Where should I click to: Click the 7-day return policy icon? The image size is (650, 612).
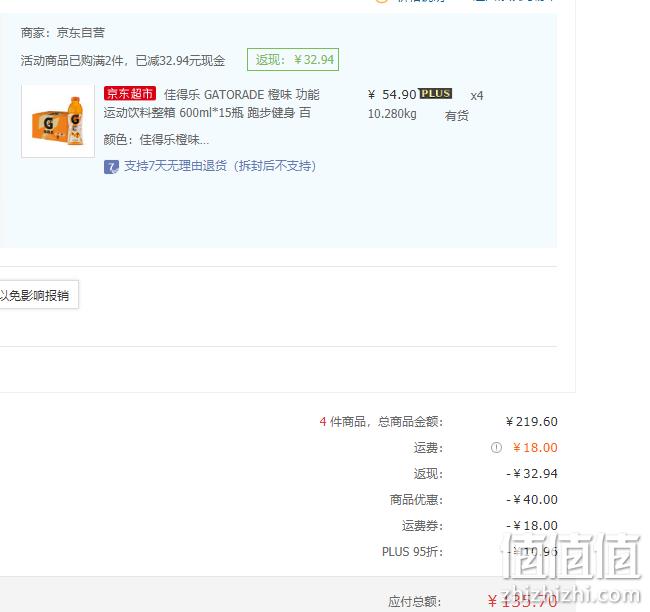[x=111, y=167]
